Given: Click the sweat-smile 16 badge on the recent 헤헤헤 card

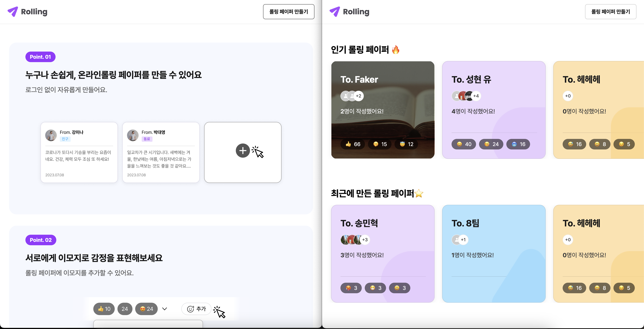Looking at the screenshot, I should pos(575,288).
